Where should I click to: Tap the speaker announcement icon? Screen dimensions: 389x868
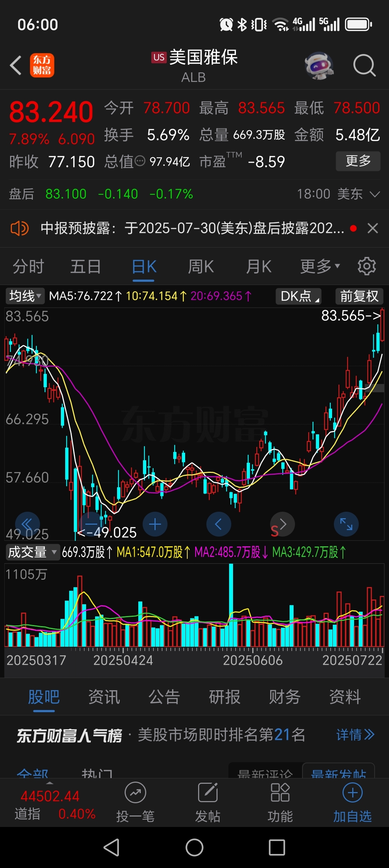pos(20,228)
